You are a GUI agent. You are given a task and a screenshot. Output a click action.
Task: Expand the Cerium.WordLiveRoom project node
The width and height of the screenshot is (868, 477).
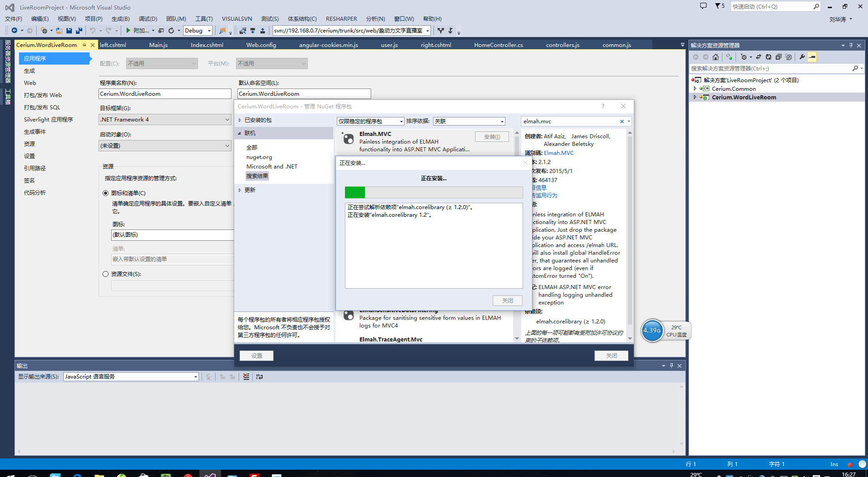point(695,97)
